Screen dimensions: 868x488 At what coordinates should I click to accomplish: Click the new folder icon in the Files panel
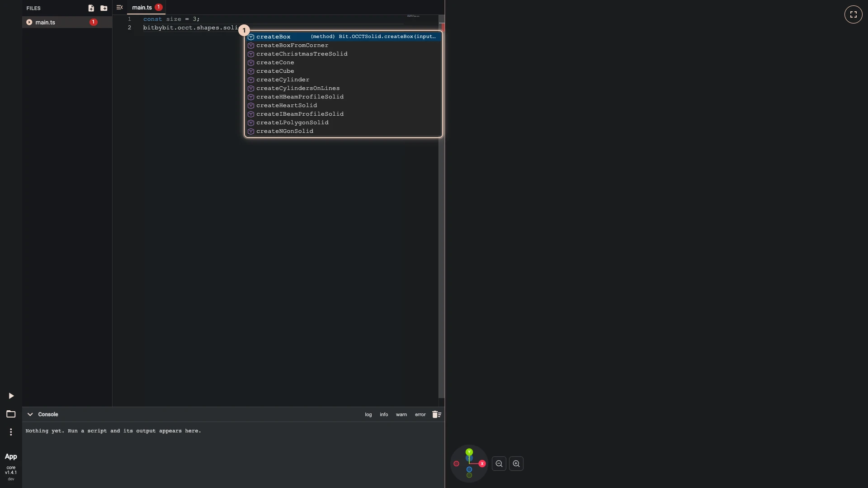click(x=104, y=8)
